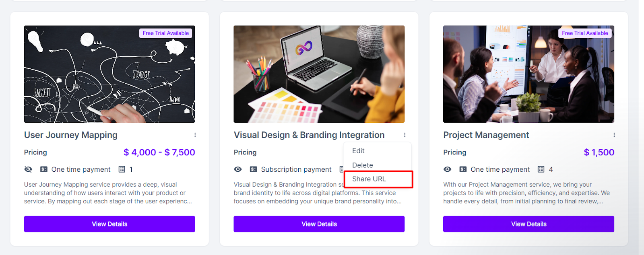Image resolution: width=644 pixels, height=255 pixels.
Task: Click Free Trial Available badge on Project Management
Action: (584, 33)
